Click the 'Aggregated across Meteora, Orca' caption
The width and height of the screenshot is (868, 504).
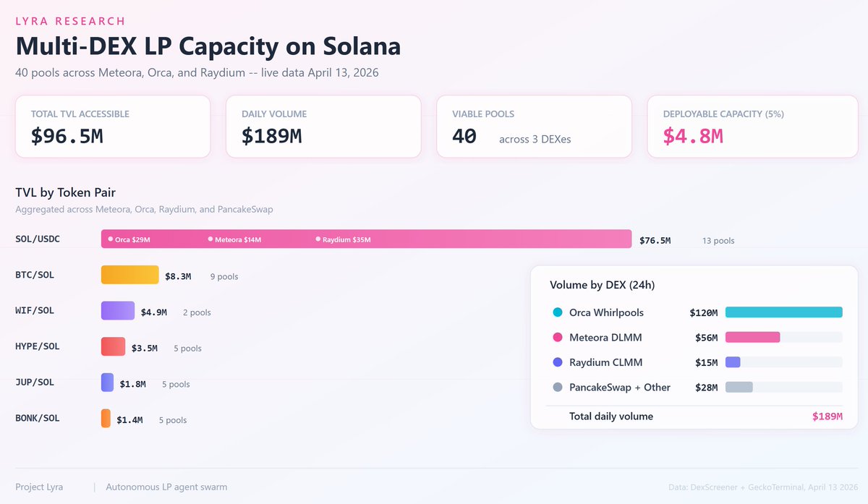click(x=144, y=209)
